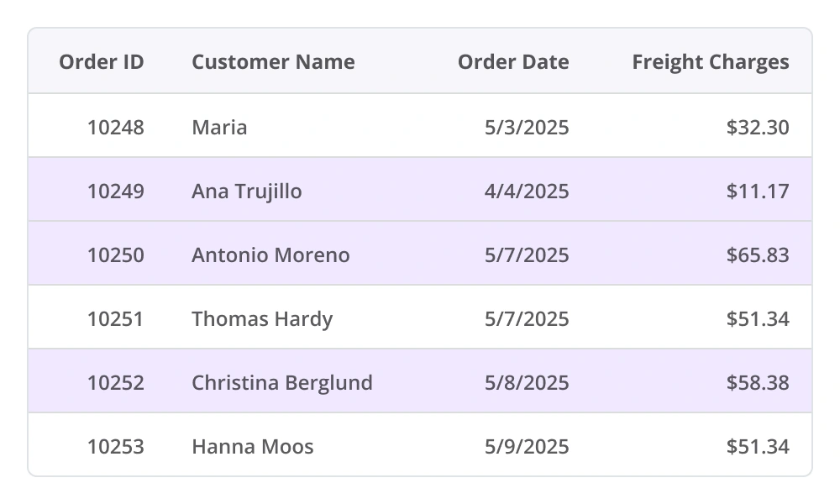Sort by Customer Name column header
Image resolution: width=840 pixels, height=504 pixels.
pos(273,62)
